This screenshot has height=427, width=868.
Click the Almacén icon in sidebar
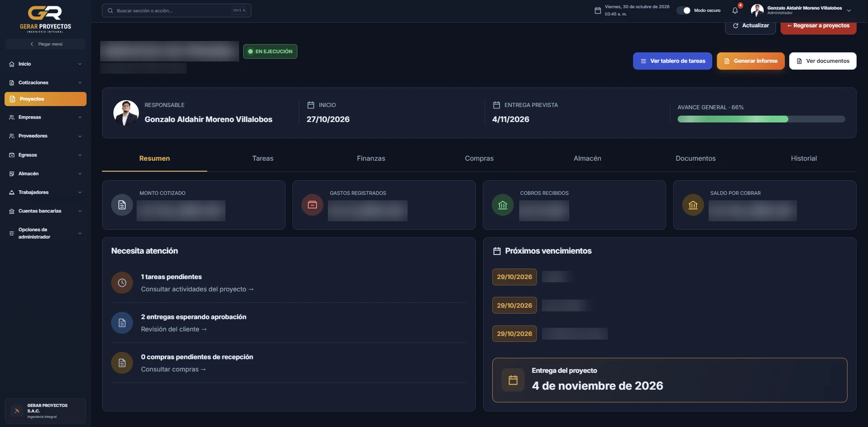click(12, 174)
